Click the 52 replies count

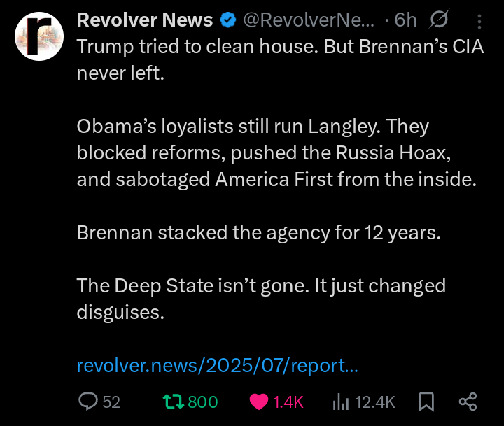click(x=112, y=402)
